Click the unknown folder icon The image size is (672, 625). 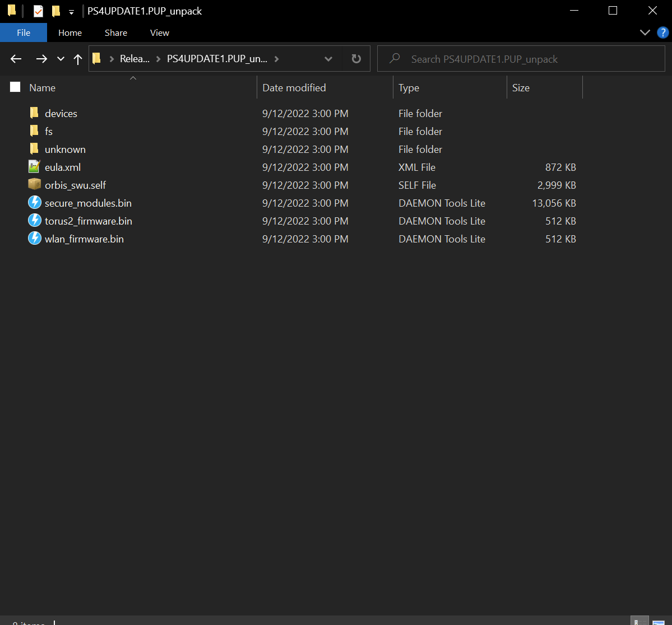[x=34, y=149]
